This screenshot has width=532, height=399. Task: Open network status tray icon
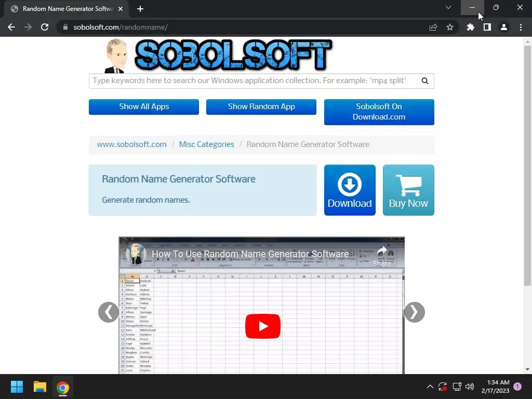click(x=457, y=387)
